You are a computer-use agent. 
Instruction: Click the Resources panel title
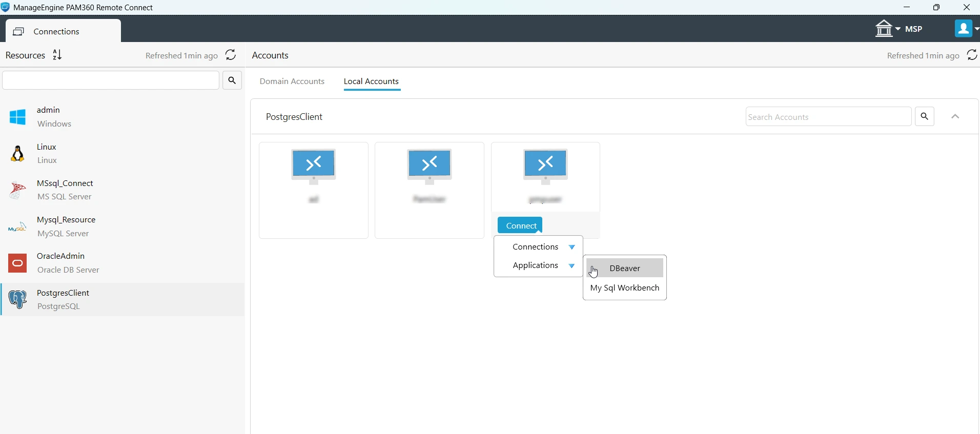(25, 55)
